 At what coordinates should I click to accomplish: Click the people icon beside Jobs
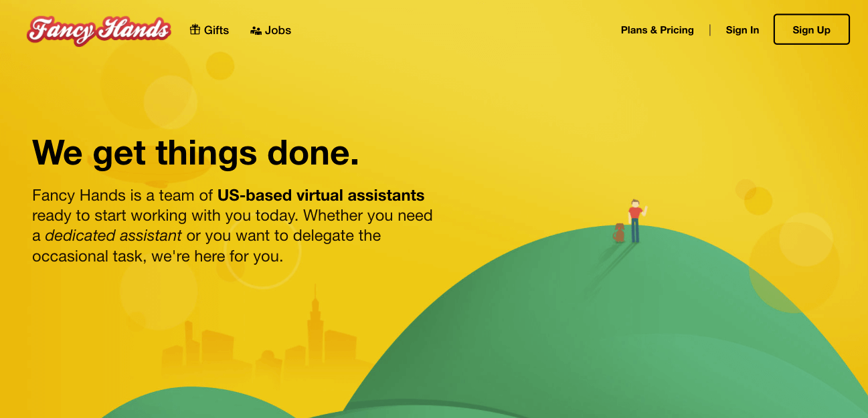256,30
